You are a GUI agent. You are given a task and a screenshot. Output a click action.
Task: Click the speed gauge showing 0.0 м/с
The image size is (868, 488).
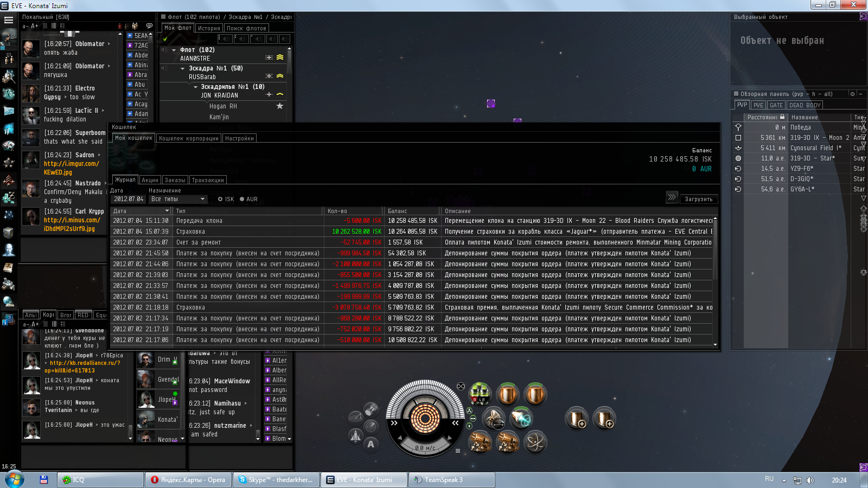425,448
